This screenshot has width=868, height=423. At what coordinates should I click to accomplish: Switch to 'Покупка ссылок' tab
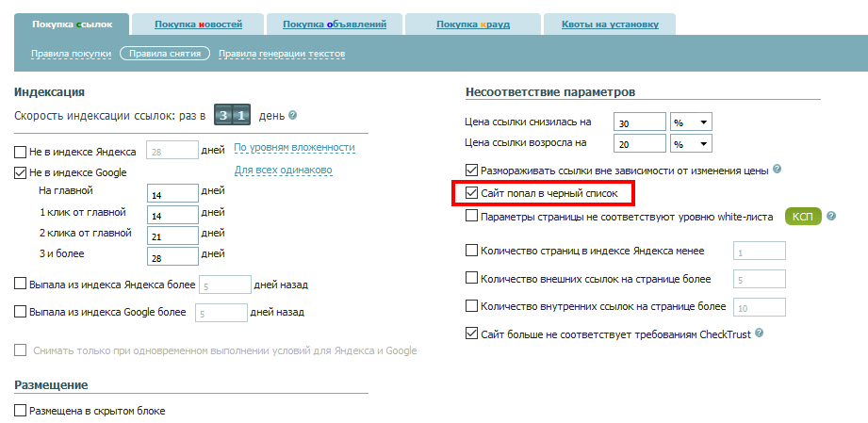coord(72,24)
